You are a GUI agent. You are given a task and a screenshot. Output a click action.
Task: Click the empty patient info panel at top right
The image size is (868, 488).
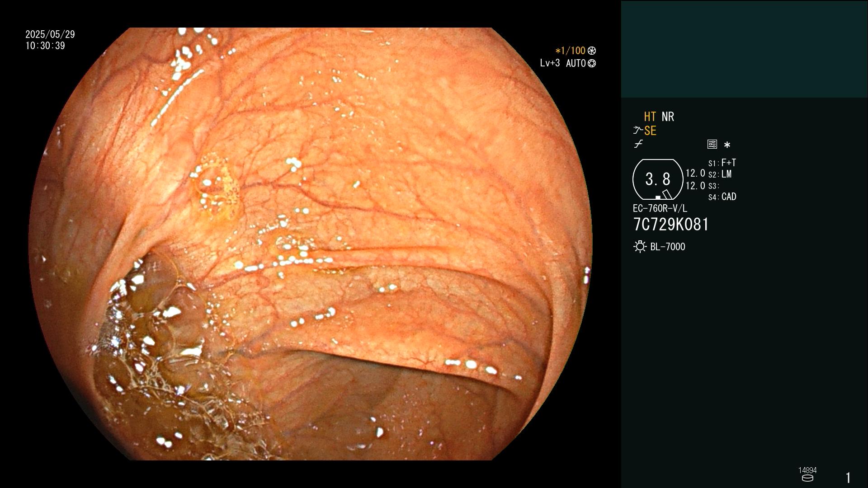pos(745,49)
